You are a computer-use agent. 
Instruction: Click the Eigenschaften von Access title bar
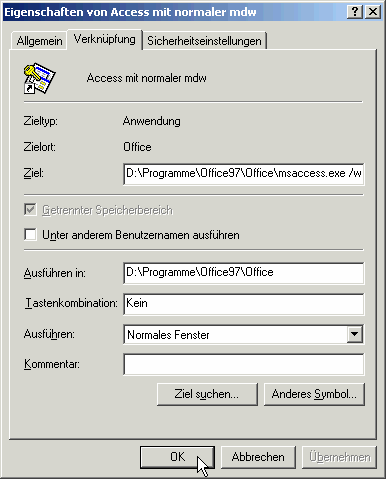[x=173, y=12]
